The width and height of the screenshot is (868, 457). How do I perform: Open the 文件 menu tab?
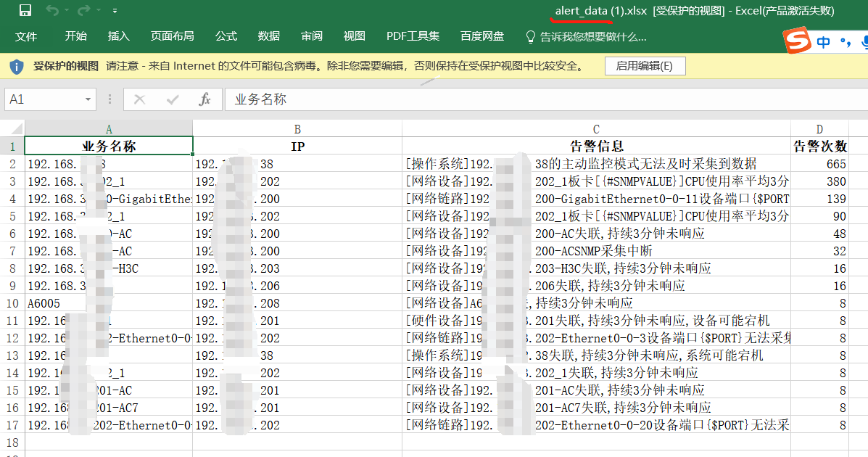[x=26, y=36]
